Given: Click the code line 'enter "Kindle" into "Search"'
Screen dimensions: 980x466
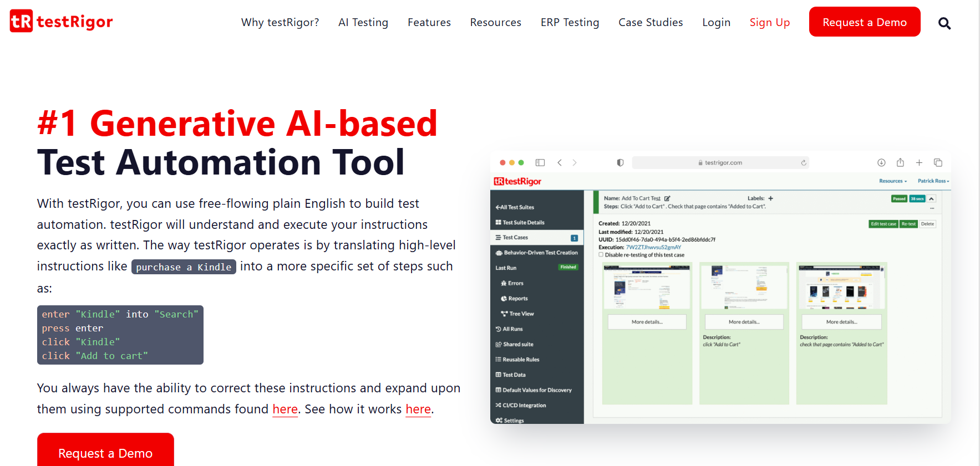Looking at the screenshot, I should pos(120,314).
